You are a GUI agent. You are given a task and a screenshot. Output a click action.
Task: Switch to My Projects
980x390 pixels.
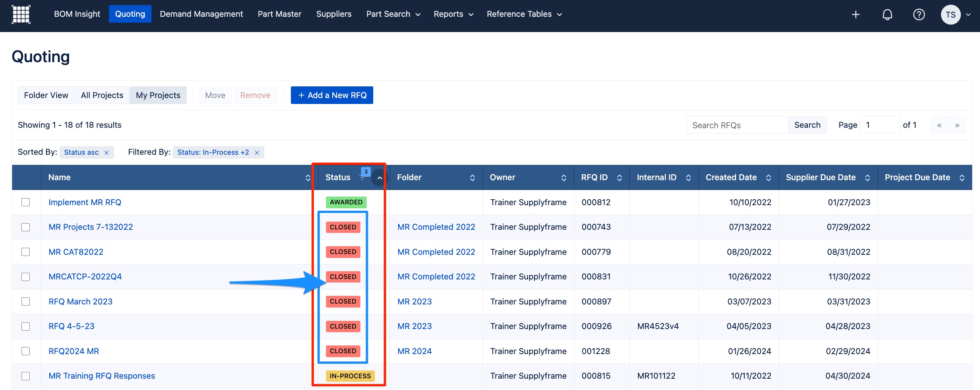coord(158,95)
